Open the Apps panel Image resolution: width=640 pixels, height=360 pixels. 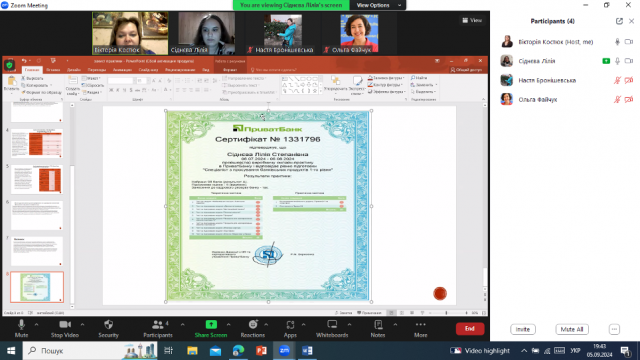click(290, 329)
